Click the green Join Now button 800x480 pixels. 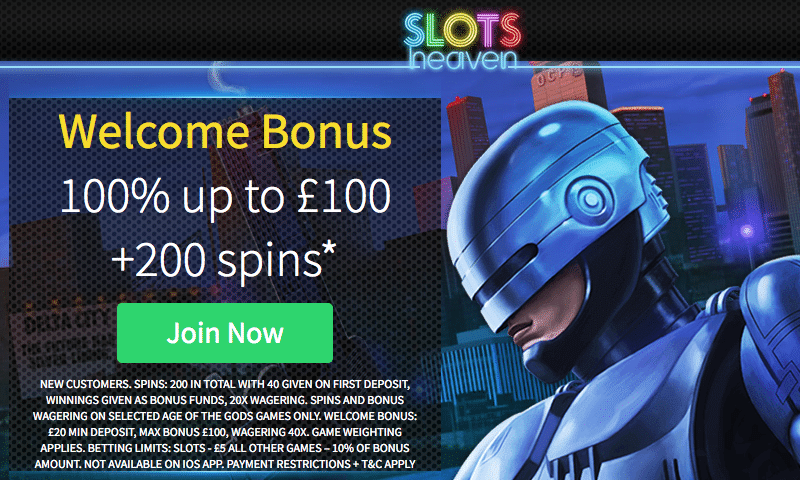pyautogui.click(x=225, y=333)
